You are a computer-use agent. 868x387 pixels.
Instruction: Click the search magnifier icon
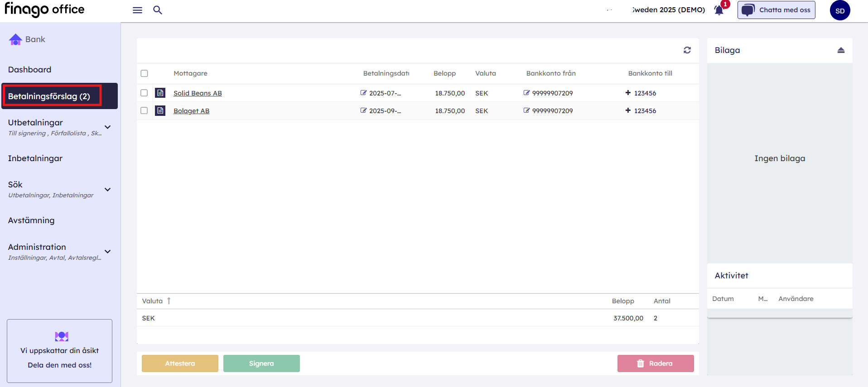[157, 10]
